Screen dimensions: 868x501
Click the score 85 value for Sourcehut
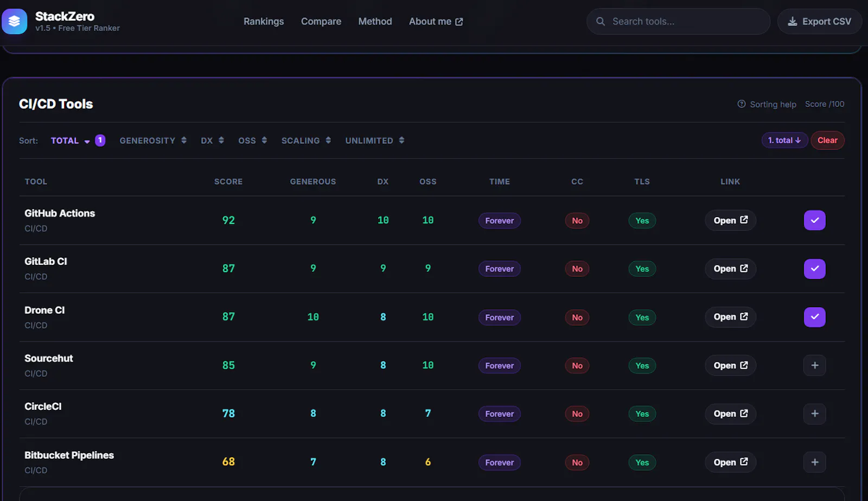228,365
